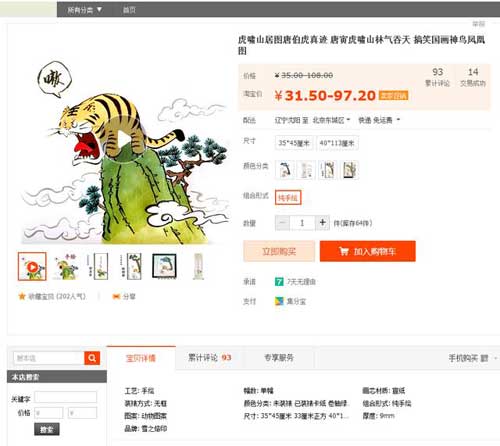Choose the first color classification swatch
Viewport: 500px width, 446px height.
tap(285, 170)
